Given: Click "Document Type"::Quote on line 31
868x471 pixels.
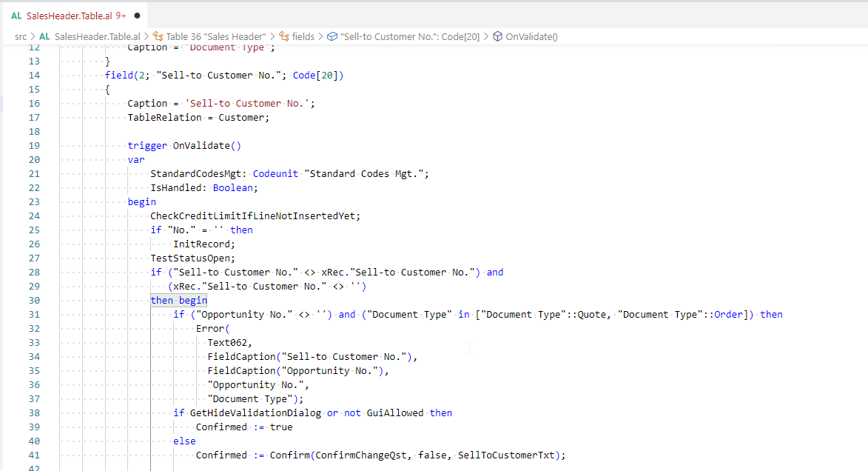Looking at the screenshot, I should tap(543, 315).
